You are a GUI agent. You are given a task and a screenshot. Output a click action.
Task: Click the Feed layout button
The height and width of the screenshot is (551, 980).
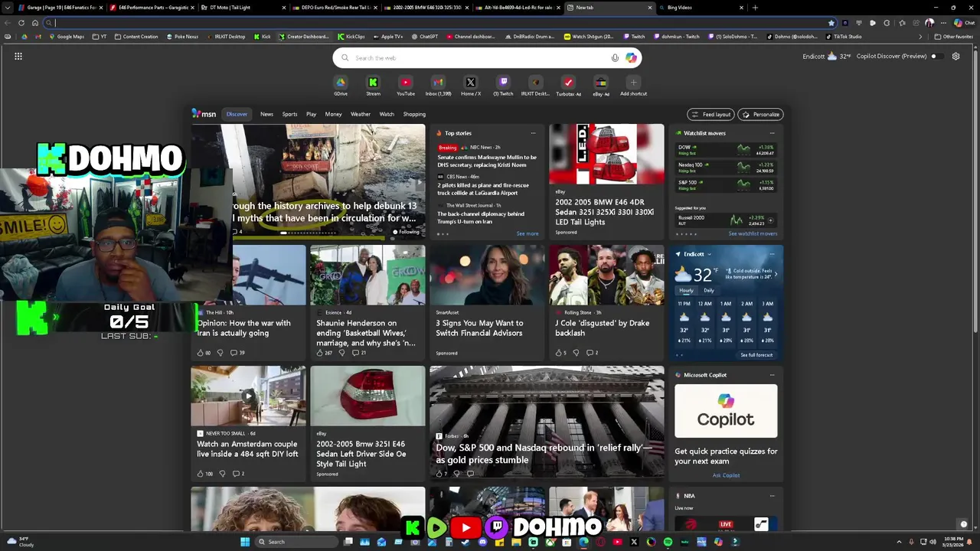[x=710, y=114]
